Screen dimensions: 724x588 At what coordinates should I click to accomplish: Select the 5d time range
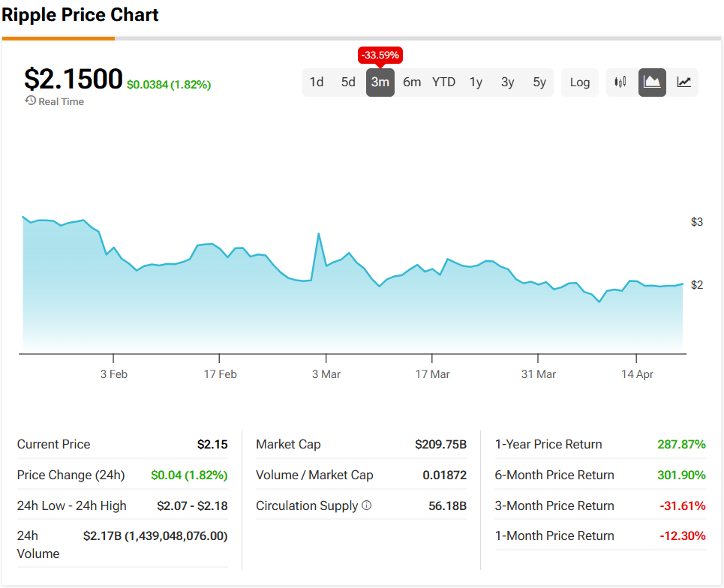click(x=348, y=82)
